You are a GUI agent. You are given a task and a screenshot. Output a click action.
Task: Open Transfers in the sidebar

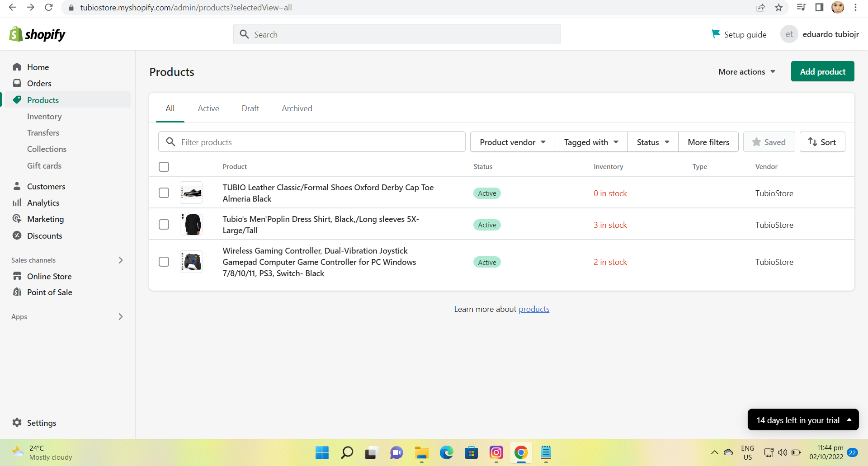(x=43, y=133)
